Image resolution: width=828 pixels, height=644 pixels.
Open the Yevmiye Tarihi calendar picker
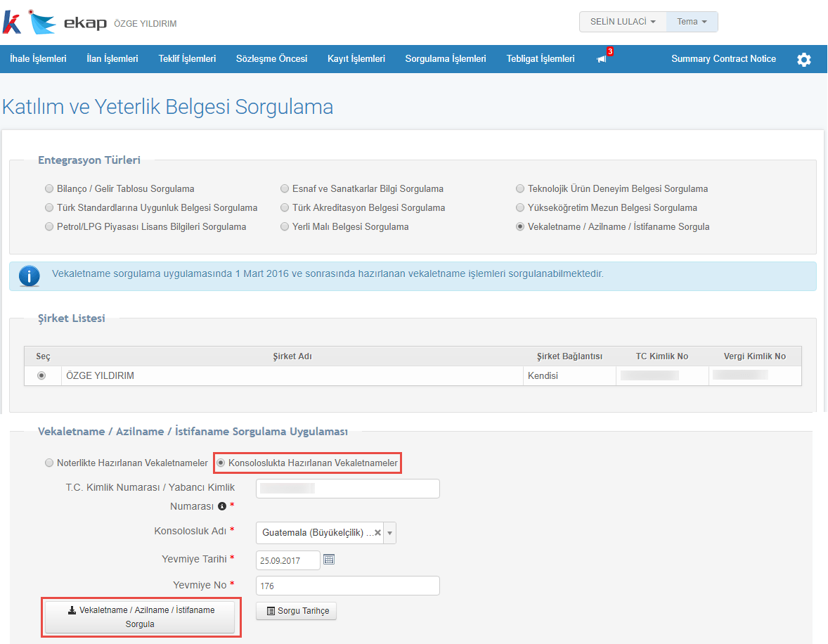pyautogui.click(x=329, y=560)
